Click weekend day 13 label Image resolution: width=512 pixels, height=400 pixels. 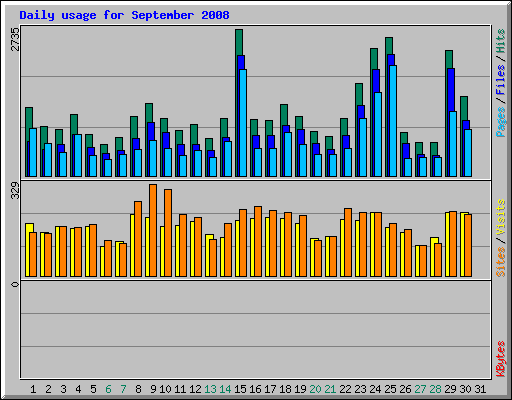click(210, 389)
